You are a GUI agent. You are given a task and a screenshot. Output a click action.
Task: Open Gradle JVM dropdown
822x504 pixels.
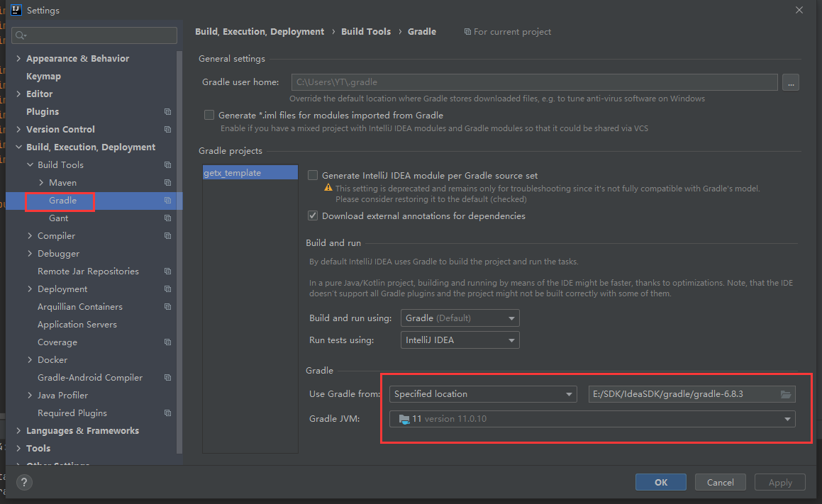(x=592, y=419)
